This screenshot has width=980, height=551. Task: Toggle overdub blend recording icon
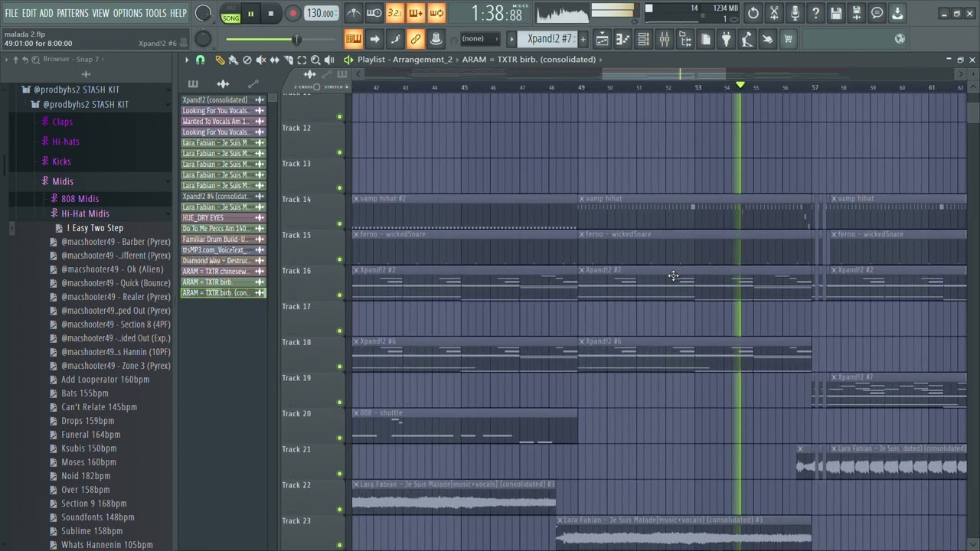[416, 13]
